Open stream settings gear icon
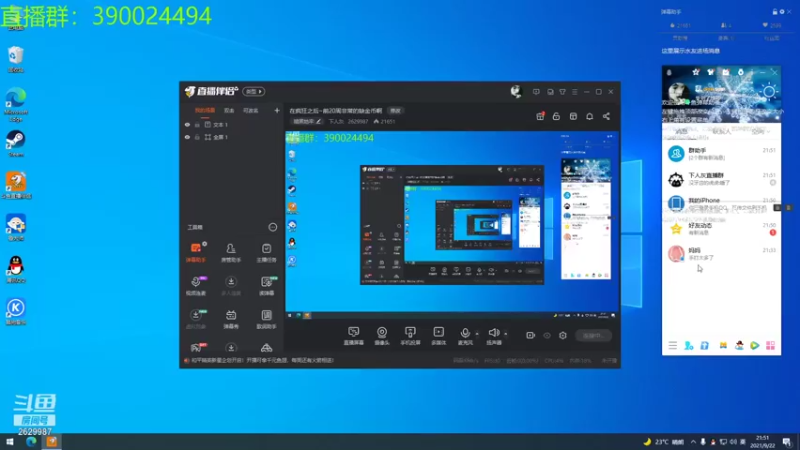This screenshot has width=800, height=450. click(x=563, y=335)
